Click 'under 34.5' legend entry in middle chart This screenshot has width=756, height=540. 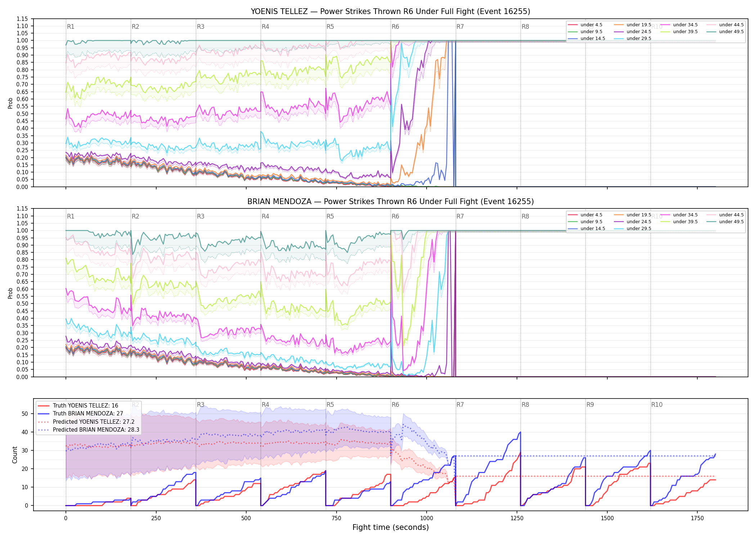click(x=679, y=215)
